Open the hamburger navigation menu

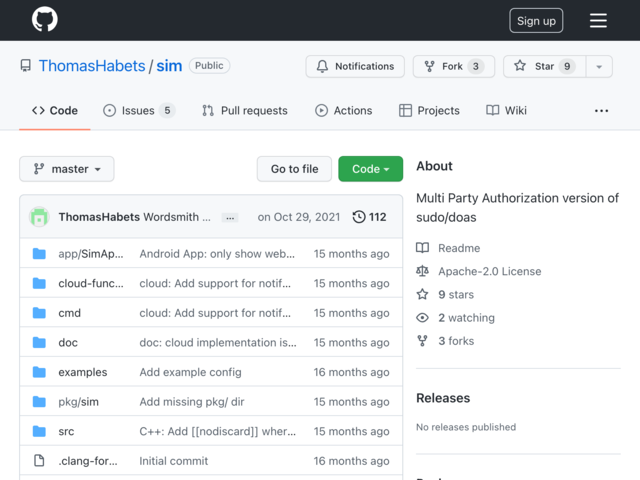[598, 20]
